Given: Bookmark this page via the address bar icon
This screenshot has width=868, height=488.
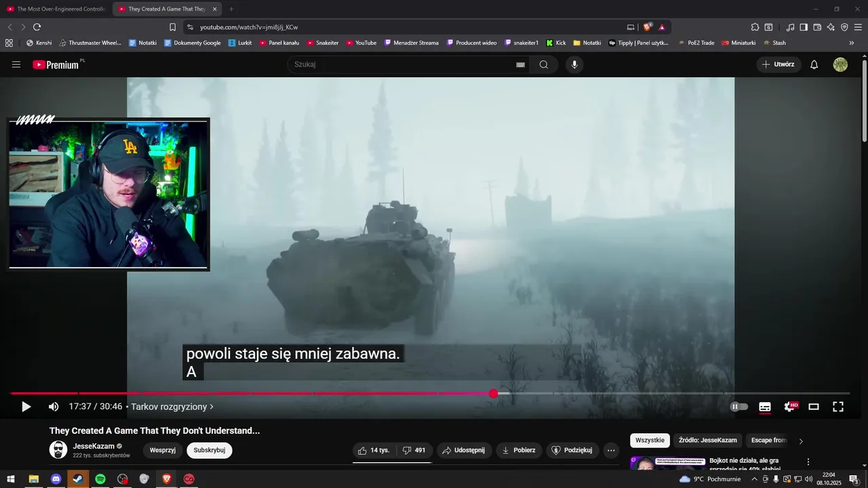Looking at the screenshot, I should (x=172, y=27).
